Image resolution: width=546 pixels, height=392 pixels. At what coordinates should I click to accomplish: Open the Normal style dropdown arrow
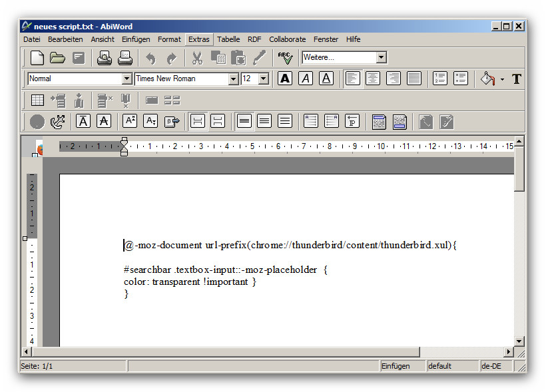point(127,79)
